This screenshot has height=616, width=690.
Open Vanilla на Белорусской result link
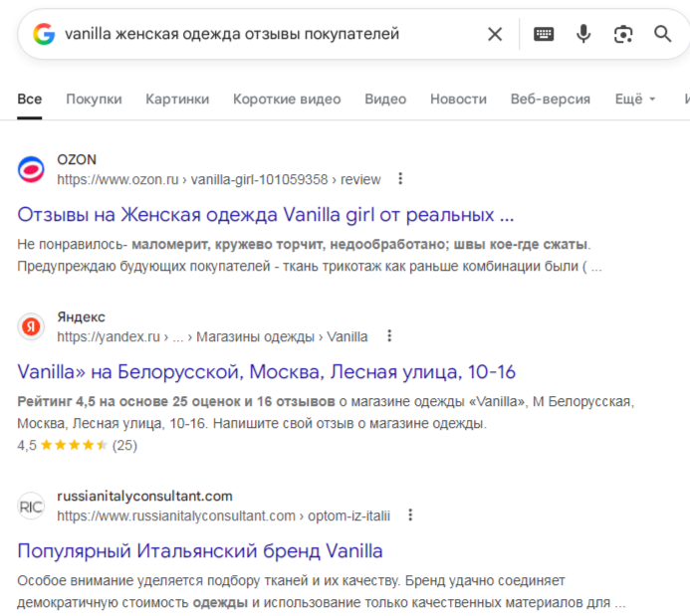(266, 372)
